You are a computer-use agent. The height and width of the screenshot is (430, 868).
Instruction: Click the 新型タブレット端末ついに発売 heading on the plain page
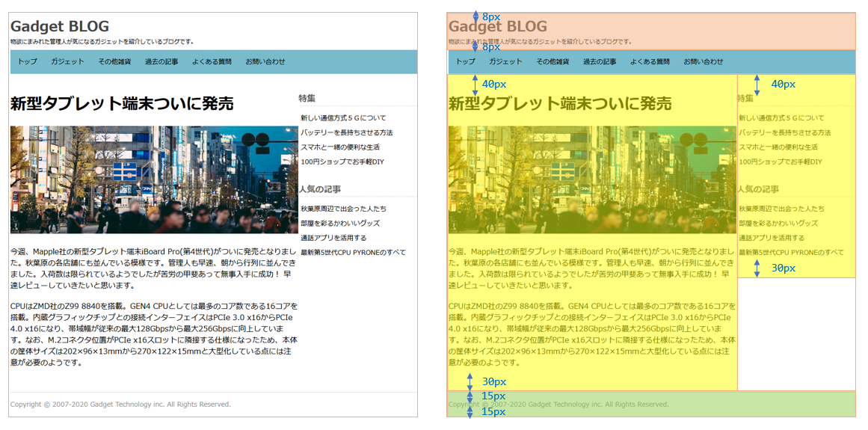coord(122,103)
